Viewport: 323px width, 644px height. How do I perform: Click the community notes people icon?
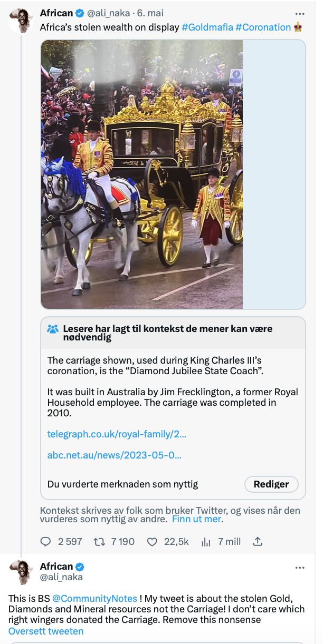click(53, 329)
